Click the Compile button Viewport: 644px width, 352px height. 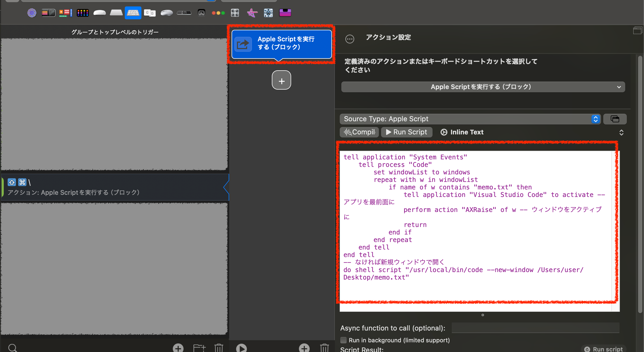click(359, 132)
